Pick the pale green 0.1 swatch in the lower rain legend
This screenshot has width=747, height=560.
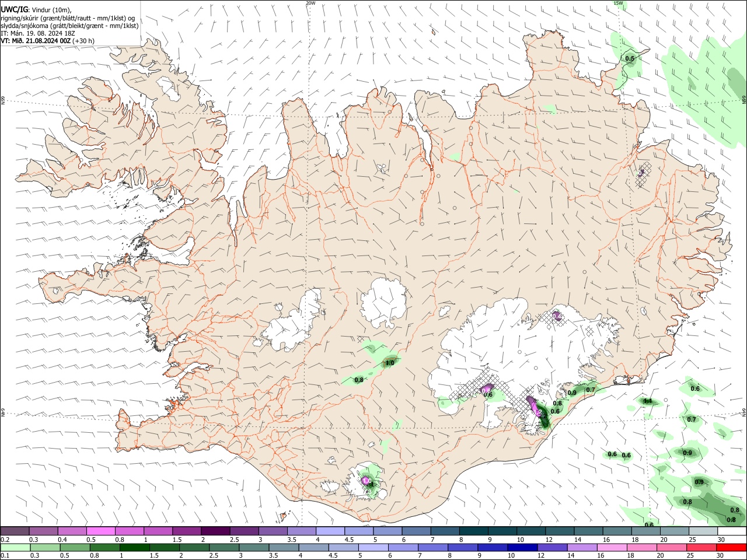15,548
